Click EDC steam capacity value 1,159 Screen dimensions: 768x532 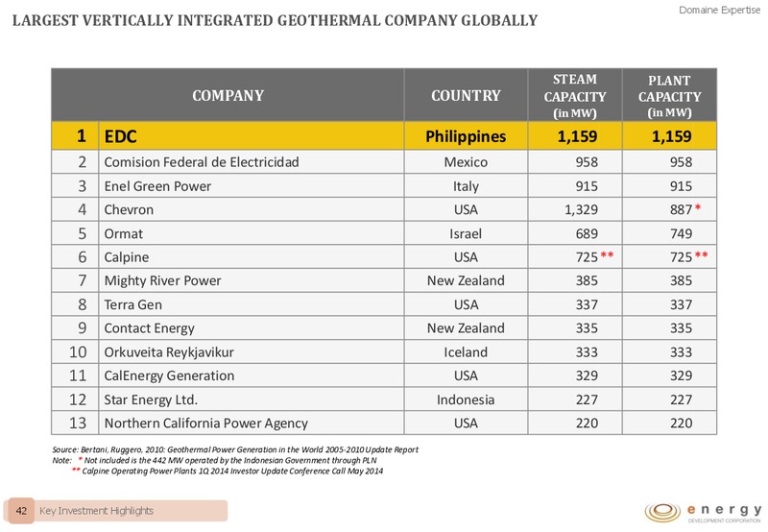coord(577,135)
